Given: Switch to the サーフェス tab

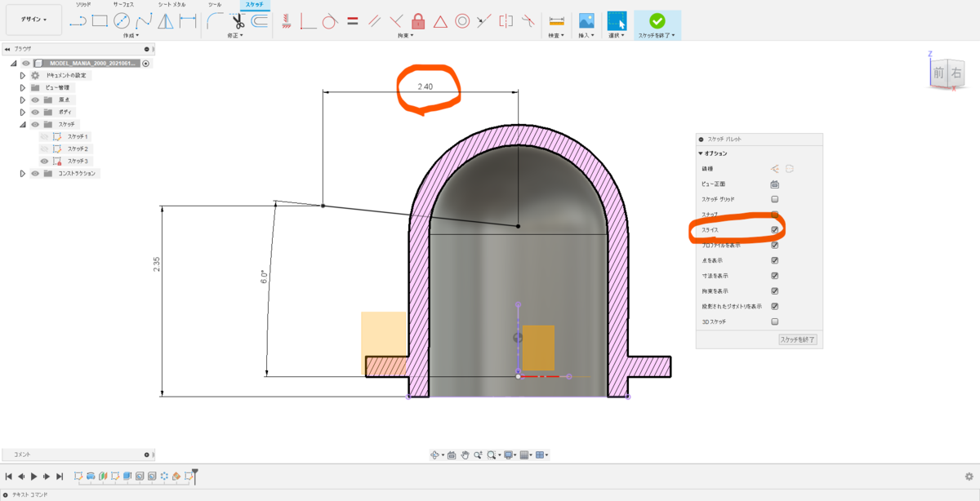Looking at the screenshot, I should [125, 5].
